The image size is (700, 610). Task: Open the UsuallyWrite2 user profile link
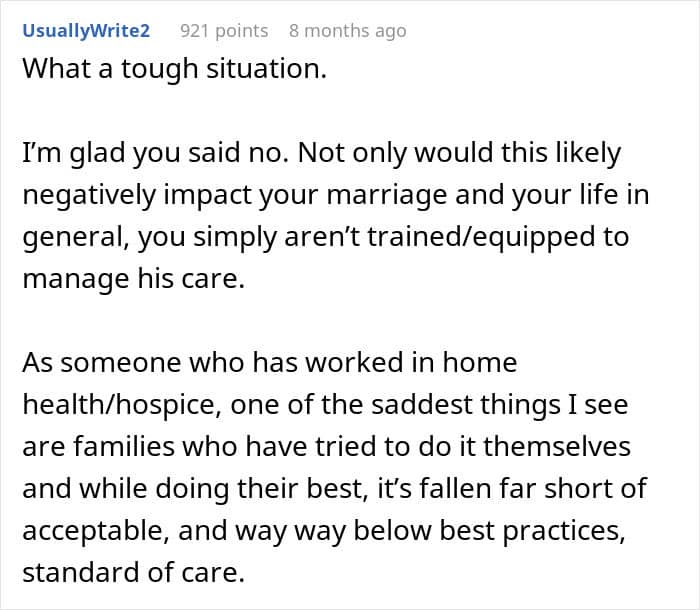pos(86,30)
